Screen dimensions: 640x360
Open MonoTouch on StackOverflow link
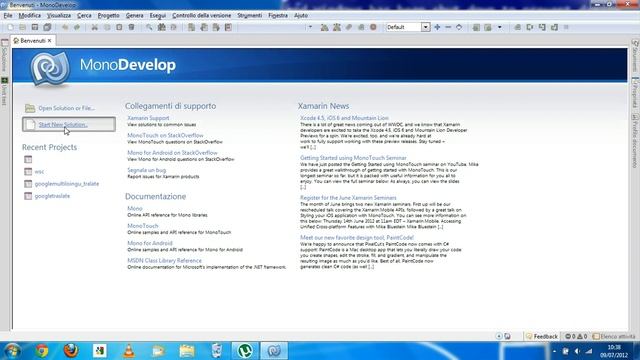(165, 135)
